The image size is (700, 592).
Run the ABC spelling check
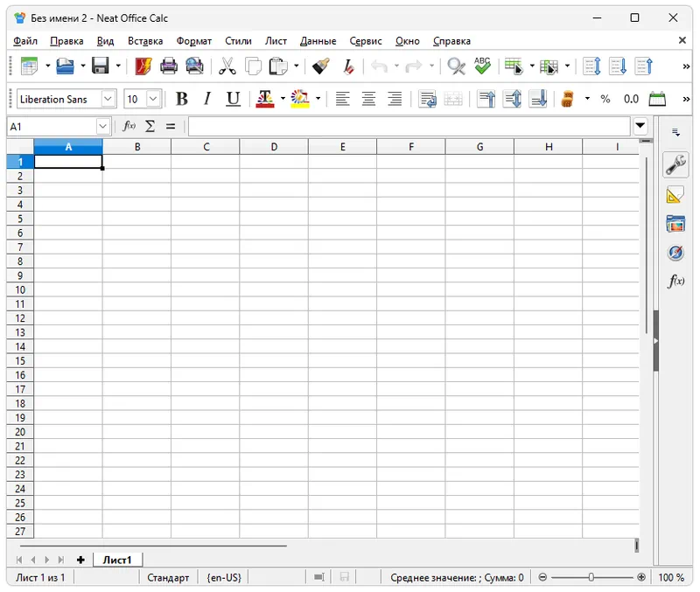pyautogui.click(x=483, y=66)
